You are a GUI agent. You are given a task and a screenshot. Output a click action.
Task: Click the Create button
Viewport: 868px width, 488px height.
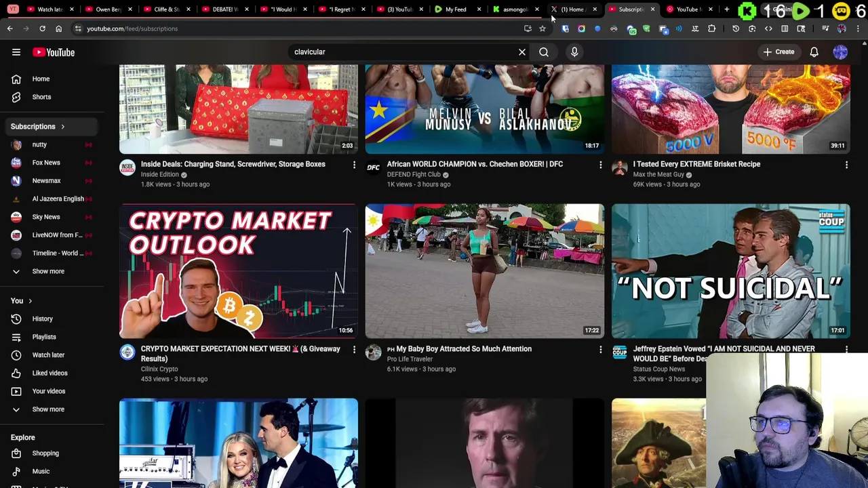coord(778,52)
